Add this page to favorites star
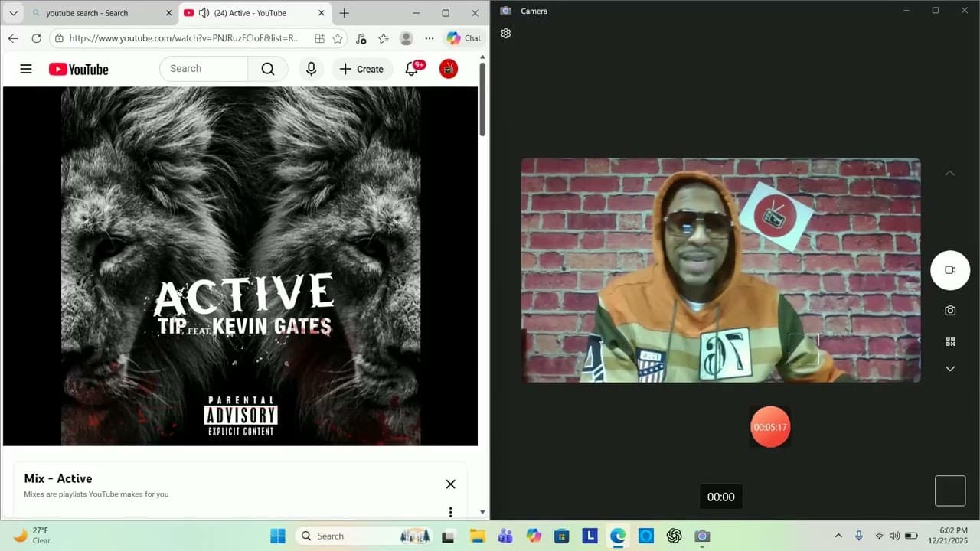980x551 pixels. (338, 38)
